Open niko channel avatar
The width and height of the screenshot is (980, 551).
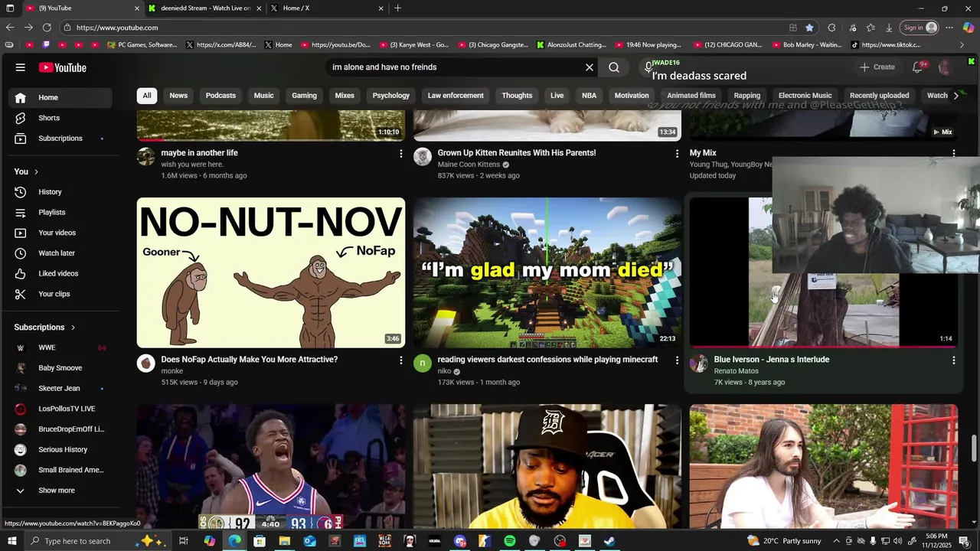(x=423, y=364)
